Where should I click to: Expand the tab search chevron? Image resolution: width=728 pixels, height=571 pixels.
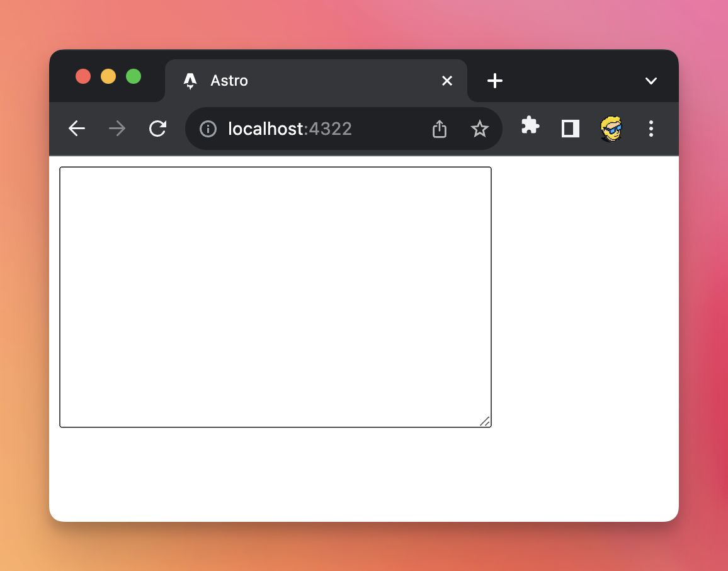651,81
